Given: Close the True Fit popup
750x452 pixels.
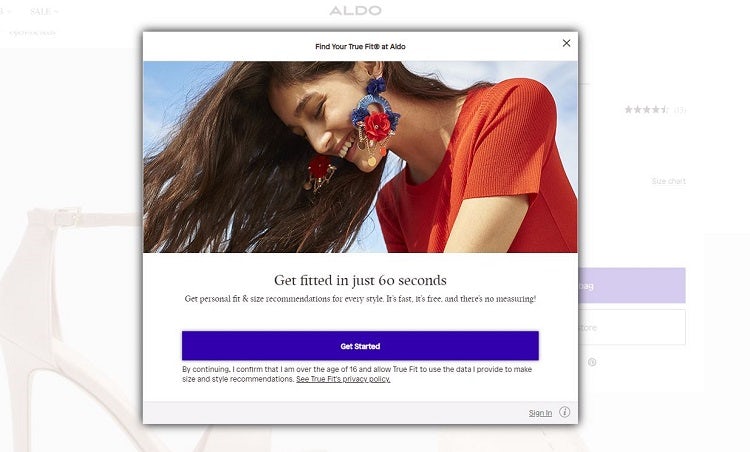Looking at the screenshot, I should pyautogui.click(x=566, y=43).
